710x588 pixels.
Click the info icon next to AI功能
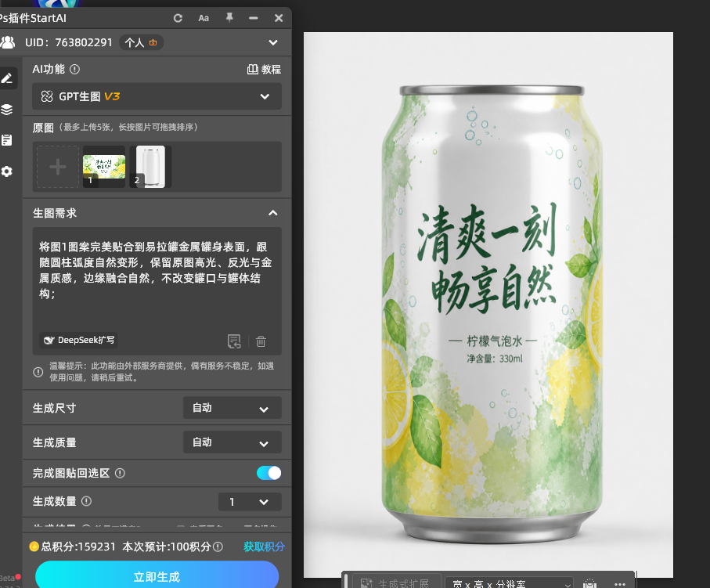coord(74,70)
